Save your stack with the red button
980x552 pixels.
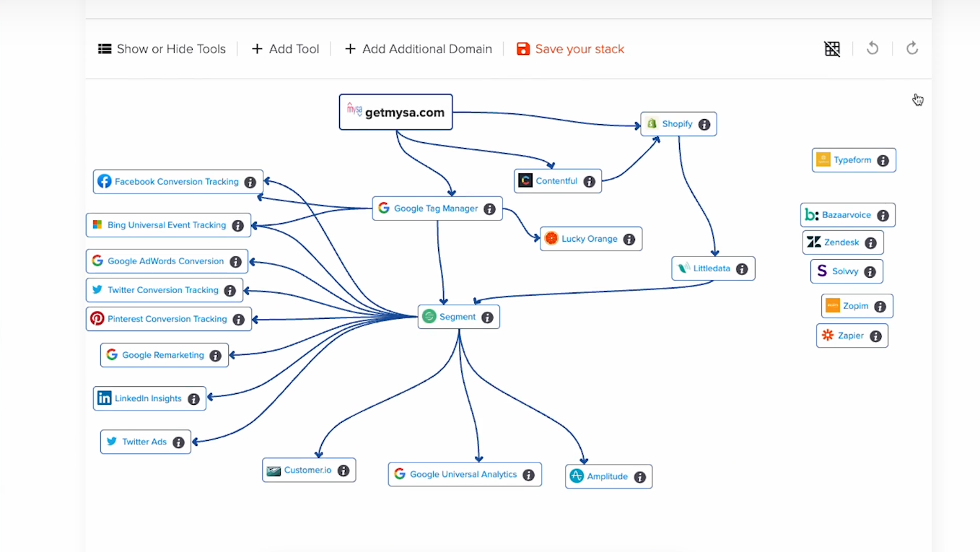pos(570,49)
